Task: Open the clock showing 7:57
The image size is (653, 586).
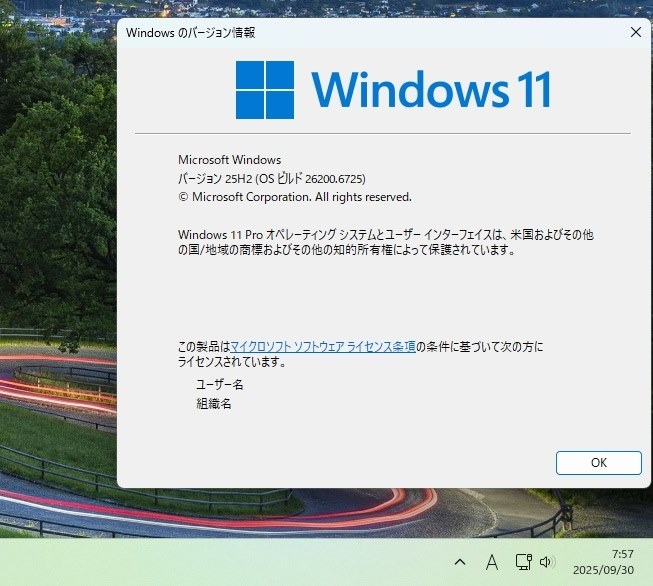Action: (x=622, y=554)
